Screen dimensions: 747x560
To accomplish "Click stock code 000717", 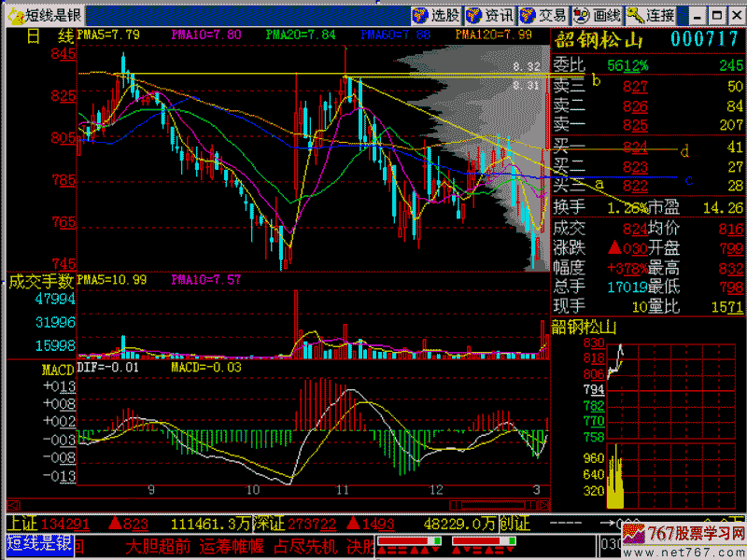I will tap(706, 38).
